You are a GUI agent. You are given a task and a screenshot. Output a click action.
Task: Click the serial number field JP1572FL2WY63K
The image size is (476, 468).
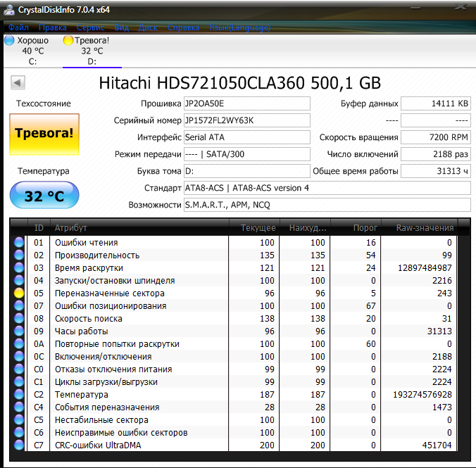coord(247,120)
